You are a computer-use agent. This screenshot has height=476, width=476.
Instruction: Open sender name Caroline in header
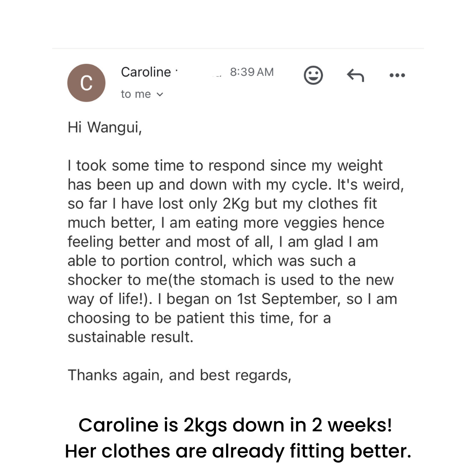(x=146, y=72)
